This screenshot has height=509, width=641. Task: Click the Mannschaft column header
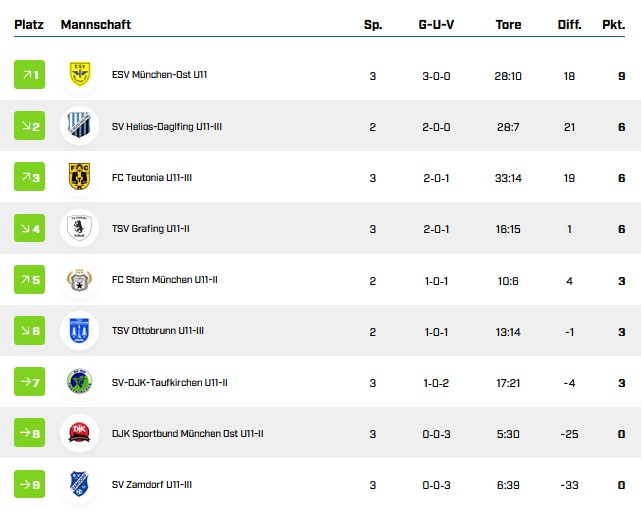pos(95,24)
